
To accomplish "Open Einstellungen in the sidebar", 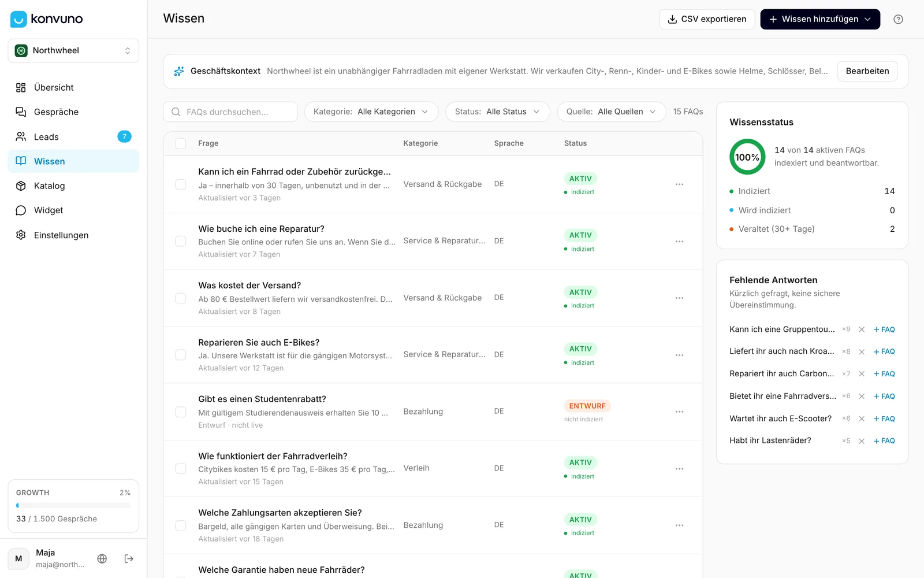I will click(x=73, y=235).
